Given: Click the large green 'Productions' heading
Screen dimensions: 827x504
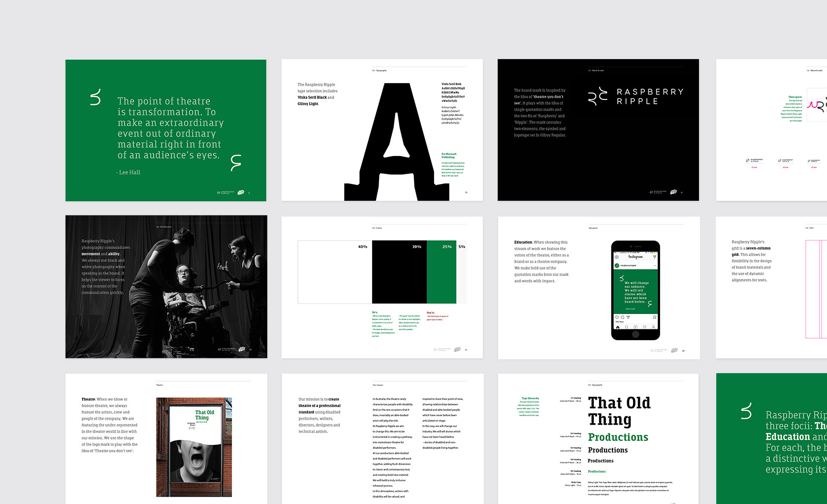Looking at the screenshot, I should tap(618, 437).
